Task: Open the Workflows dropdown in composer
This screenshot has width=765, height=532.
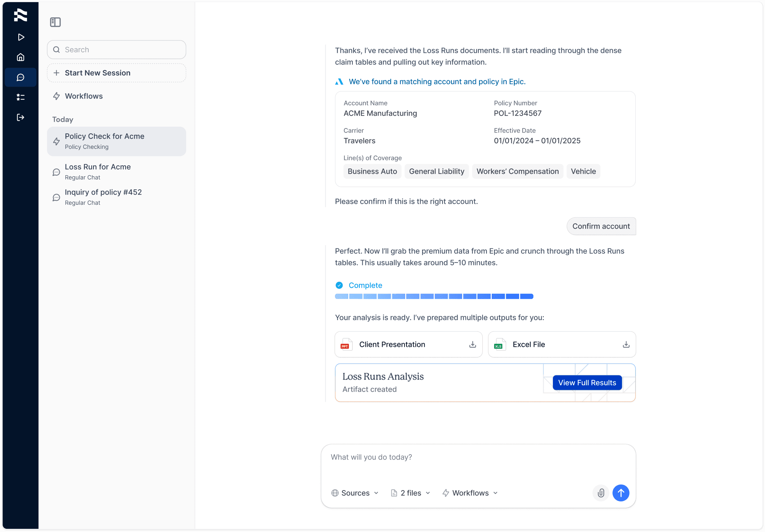Action: (470, 493)
